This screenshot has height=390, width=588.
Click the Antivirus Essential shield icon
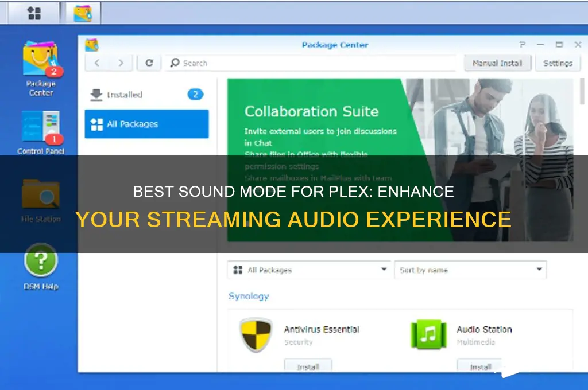click(x=256, y=334)
